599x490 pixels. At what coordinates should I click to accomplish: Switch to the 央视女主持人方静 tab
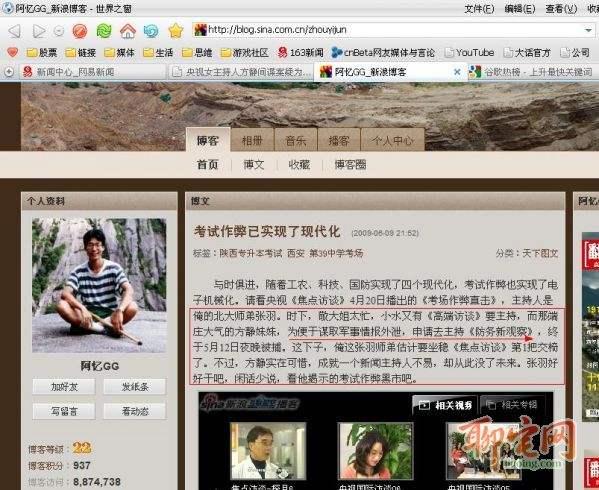[241, 72]
